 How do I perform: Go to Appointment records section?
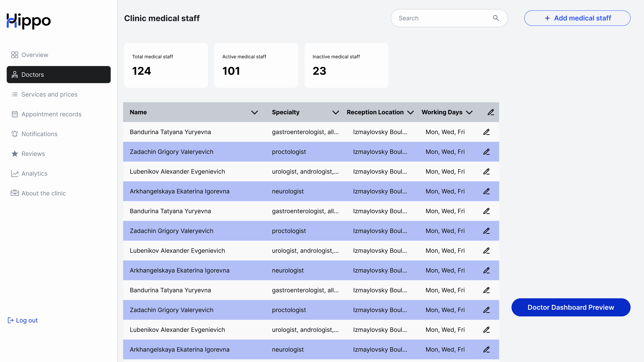[x=51, y=114]
